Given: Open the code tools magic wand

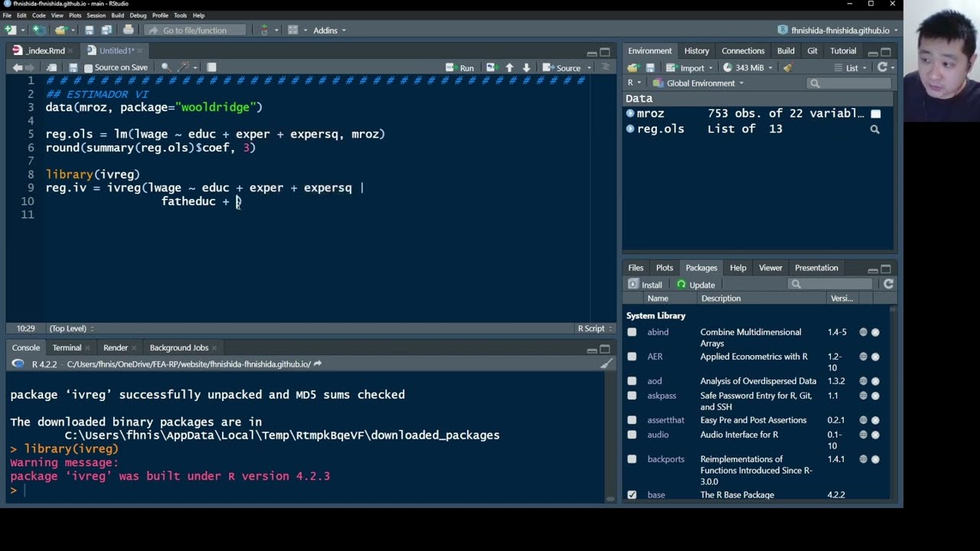Looking at the screenshot, I should 184,67.
